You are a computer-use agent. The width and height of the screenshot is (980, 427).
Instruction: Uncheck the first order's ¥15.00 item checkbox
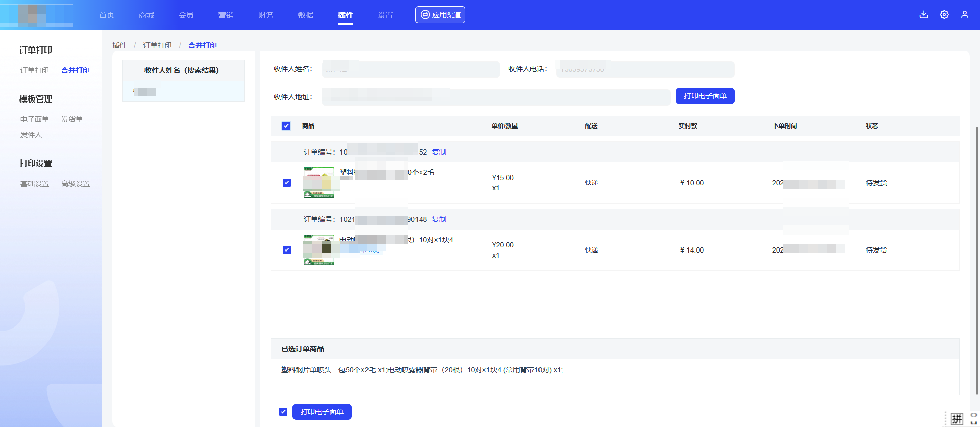(287, 183)
